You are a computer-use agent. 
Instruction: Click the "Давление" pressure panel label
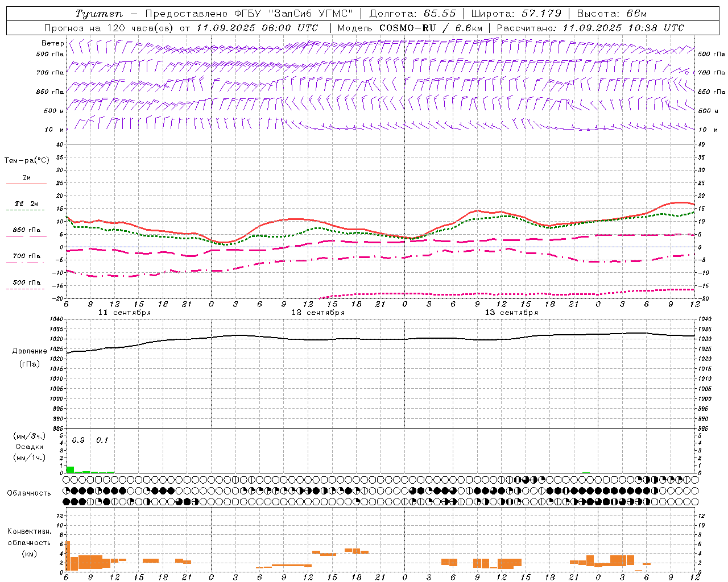coord(30,351)
